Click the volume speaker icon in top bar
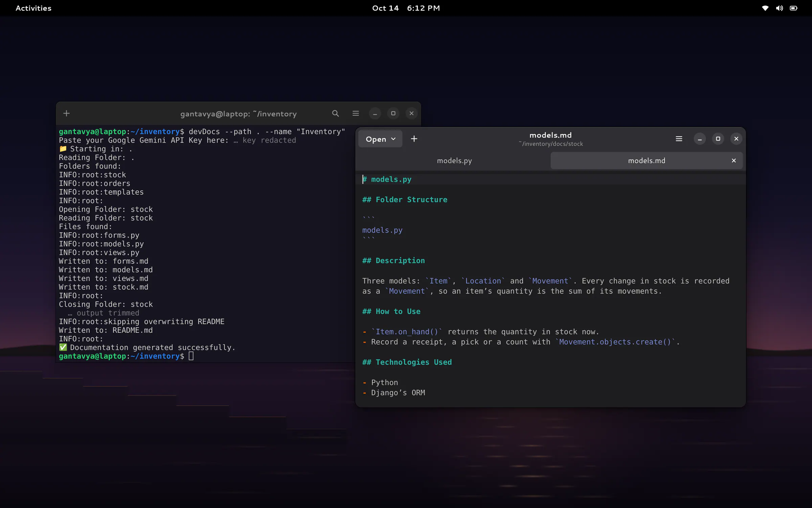812x508 pixels. 779,8
